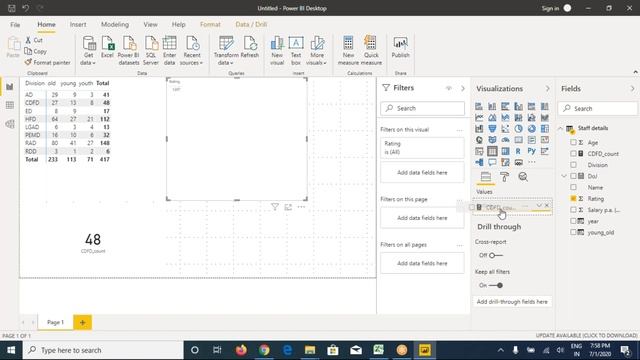Collapse the Staff details table

pyautogui.click(x=561, y=128)
